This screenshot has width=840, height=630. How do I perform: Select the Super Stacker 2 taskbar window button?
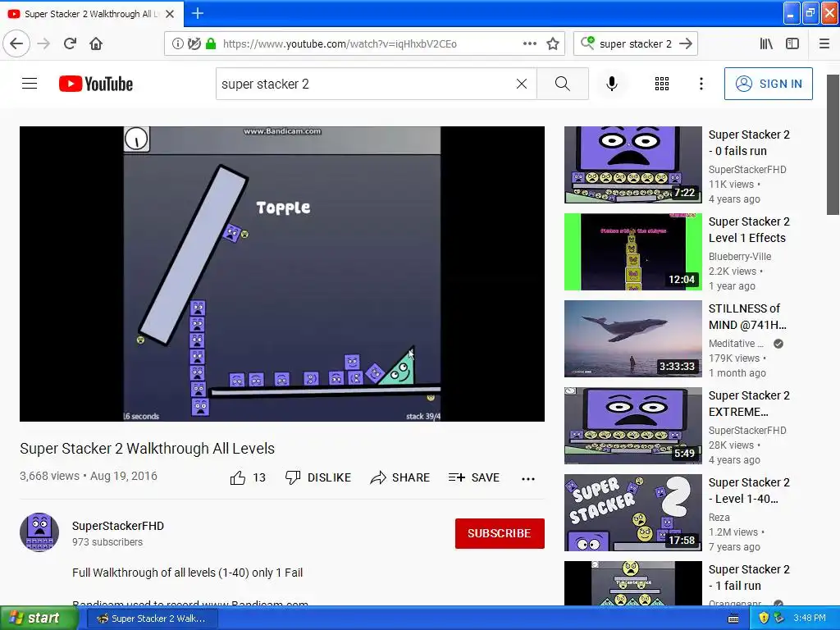coord(152,619)
